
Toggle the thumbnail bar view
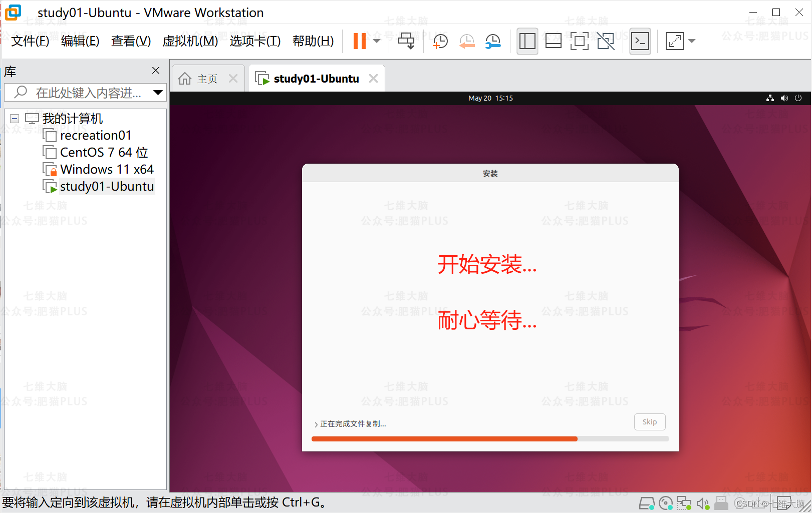[553, 41]
